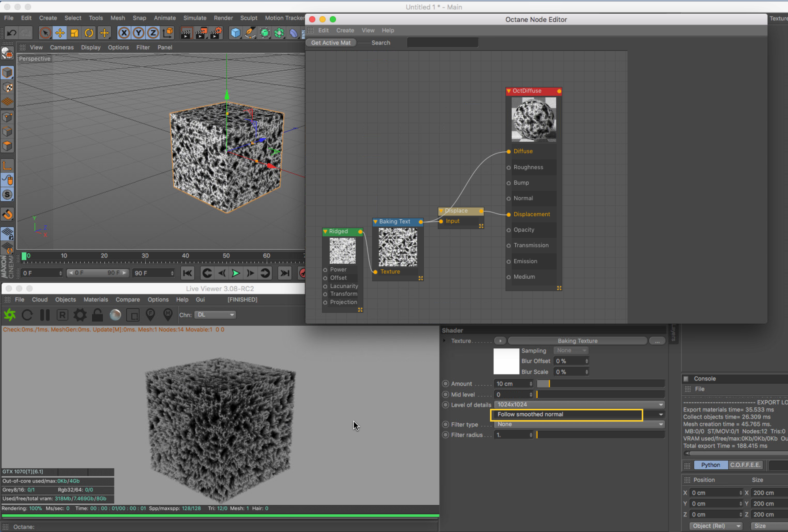Click the lock resolution icon in Live Viewer

[x=97, y=315]
